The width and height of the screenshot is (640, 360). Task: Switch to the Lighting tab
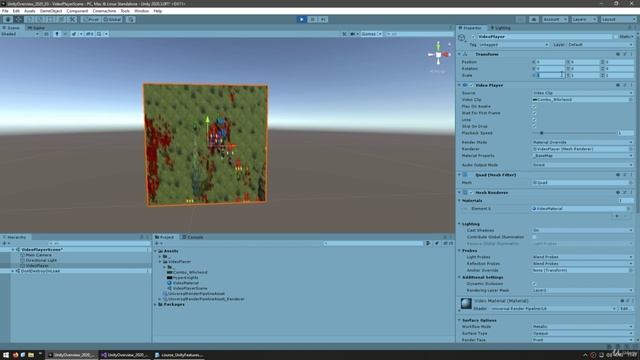click(500, 28)
